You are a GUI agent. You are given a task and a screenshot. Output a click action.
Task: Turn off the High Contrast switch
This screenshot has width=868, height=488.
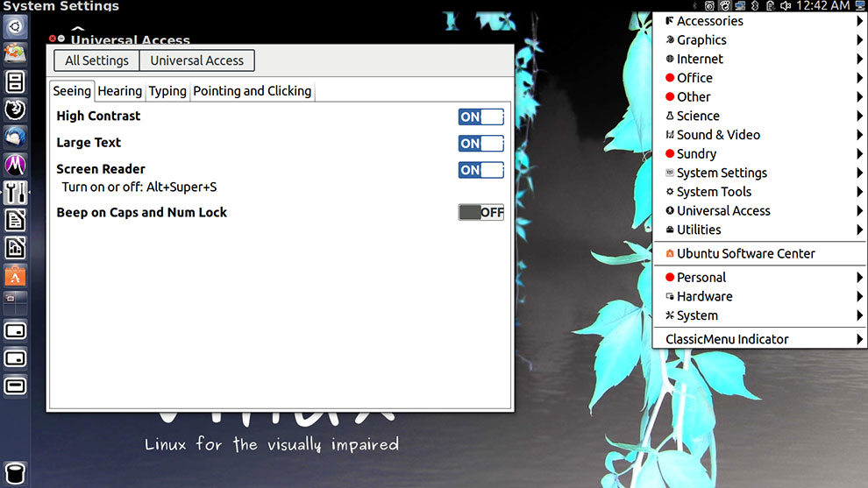(x=480, y=117)
